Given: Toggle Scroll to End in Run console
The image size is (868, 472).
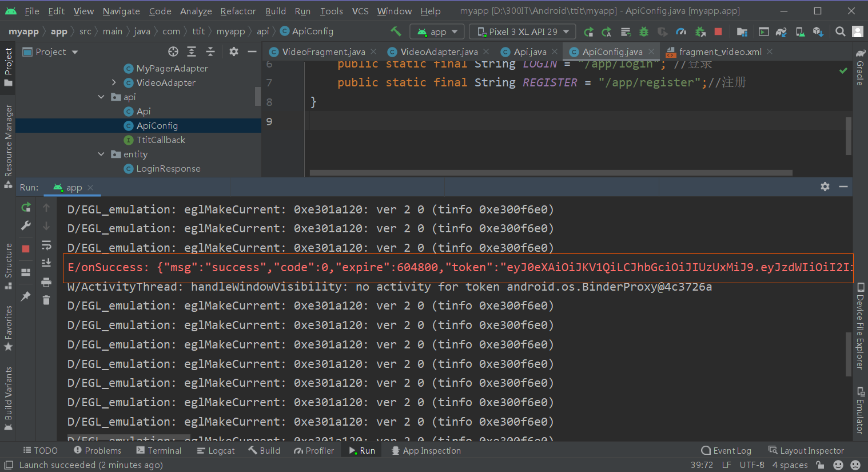Looking at the screenshot, I should click(x=46, y=263).
